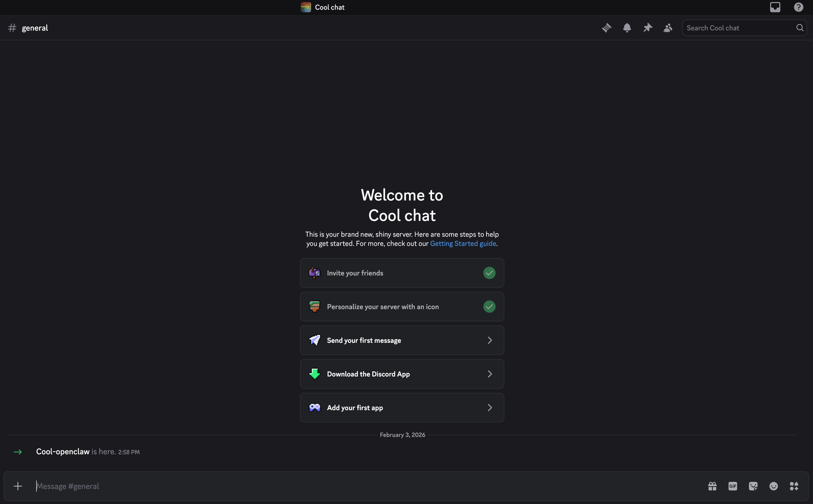813x504 pixels.
Task: Open the sticker picker
Action: click(753, 486)
